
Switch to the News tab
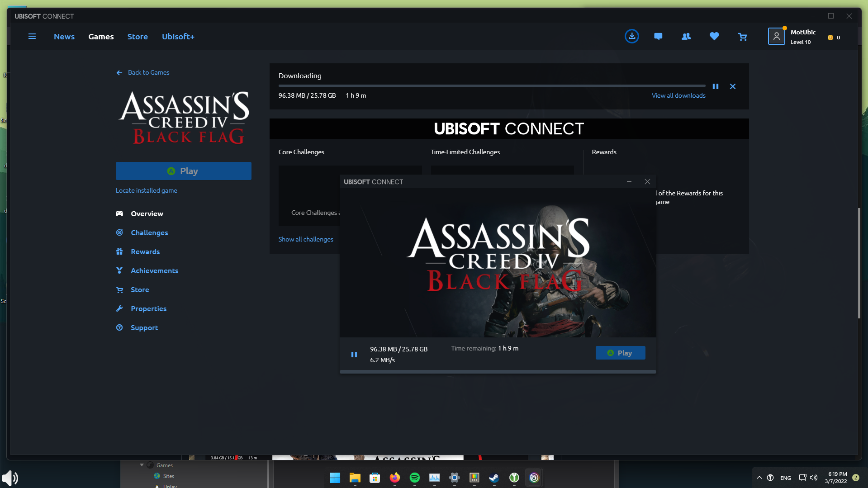(64, 36)
